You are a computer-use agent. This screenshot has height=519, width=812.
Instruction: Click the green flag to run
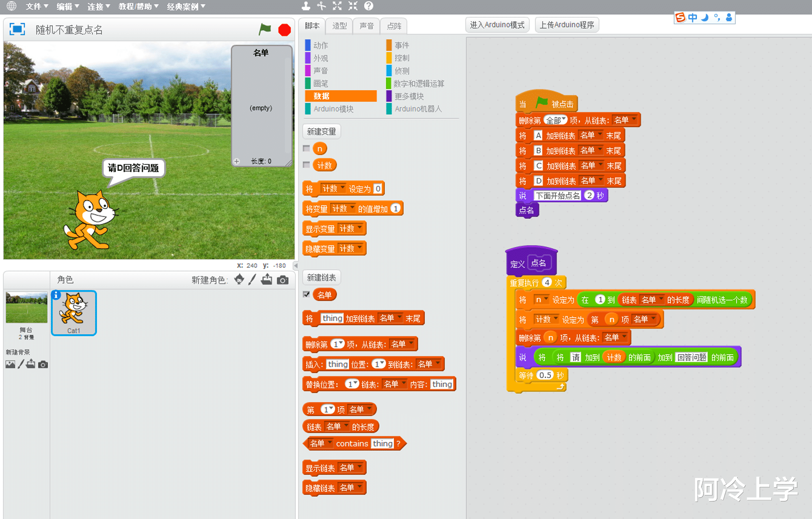(x=265, y=29)
